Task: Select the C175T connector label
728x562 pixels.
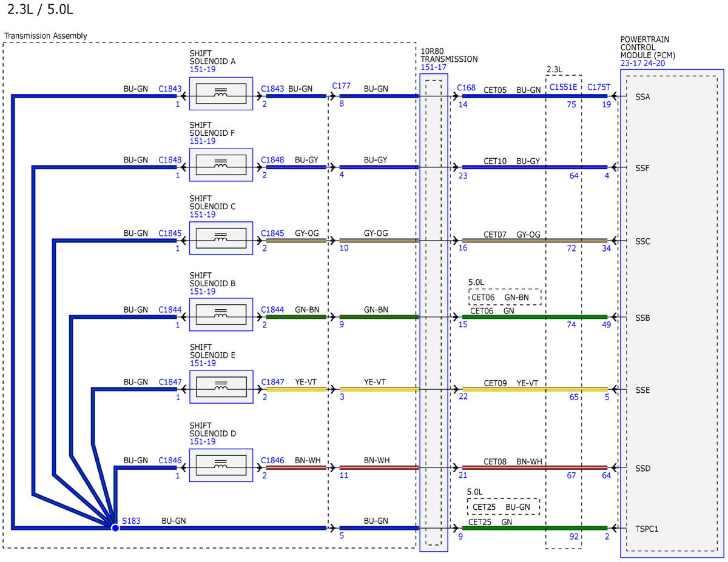Action: [x=599, y=89]
